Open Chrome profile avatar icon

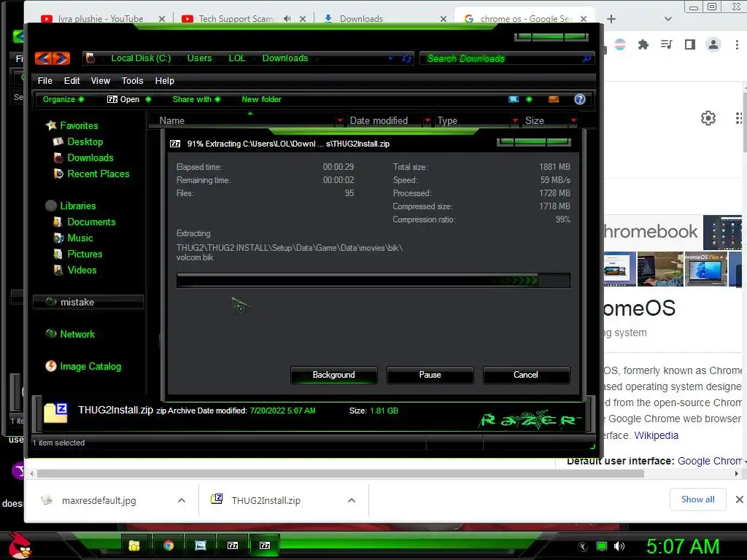[713, 44]
